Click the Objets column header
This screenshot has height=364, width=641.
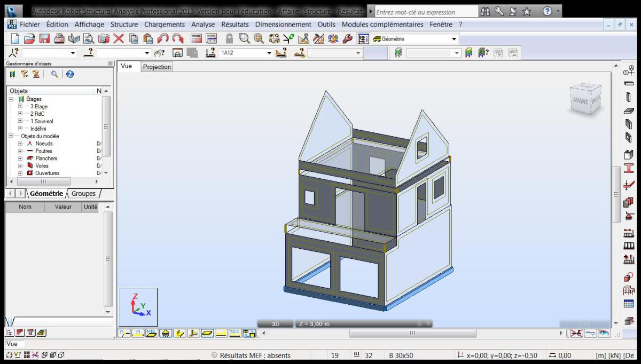(x=51, y=91)
